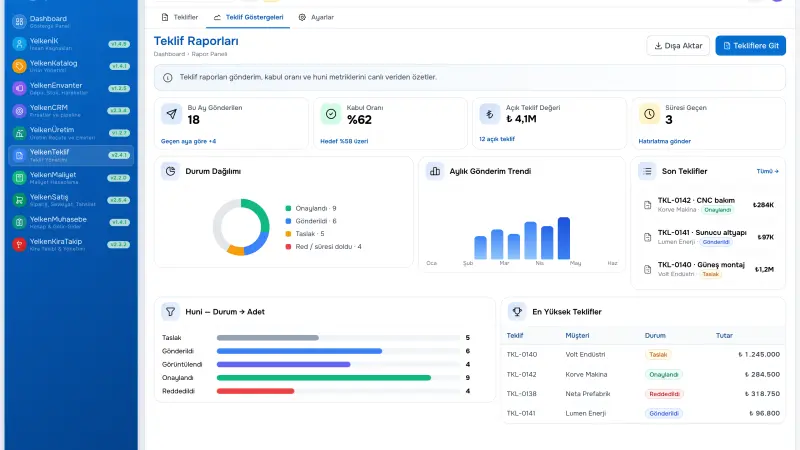Click the Hedef %58 üzeri link

click(344, 141)
